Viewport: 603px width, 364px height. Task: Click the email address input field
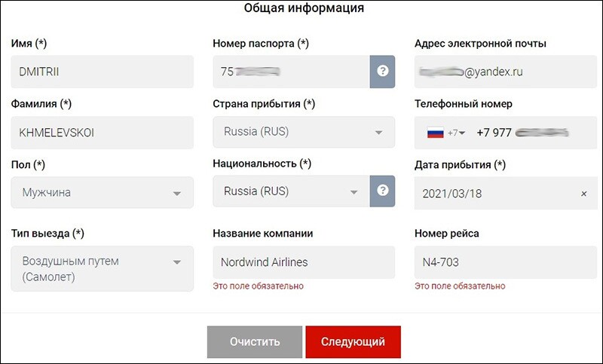pos(505,72)
